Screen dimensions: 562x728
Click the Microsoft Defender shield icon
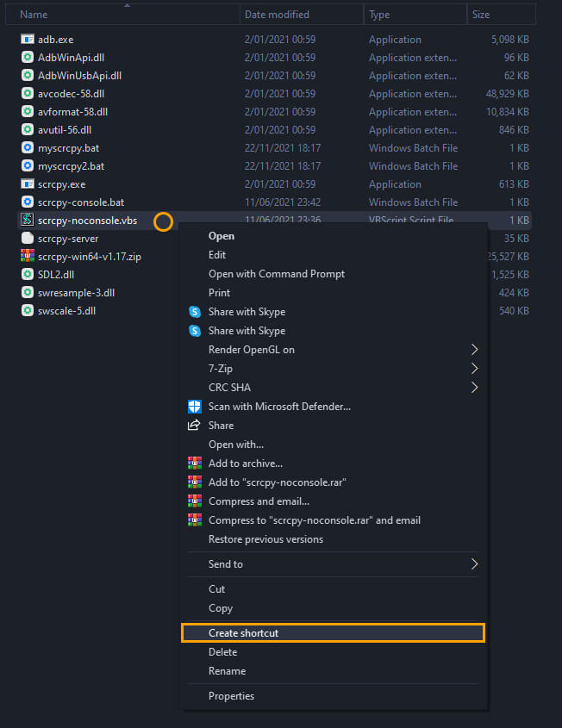(x=195, y=407)
